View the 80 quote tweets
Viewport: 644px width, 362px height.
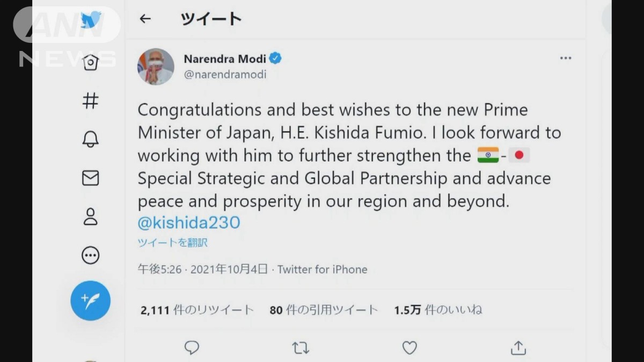pos(324,310)
